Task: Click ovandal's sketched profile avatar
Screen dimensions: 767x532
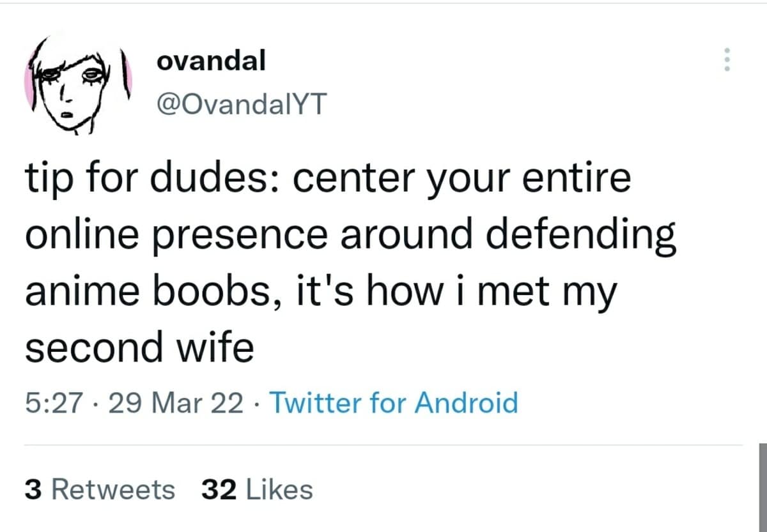Action: 77,84
